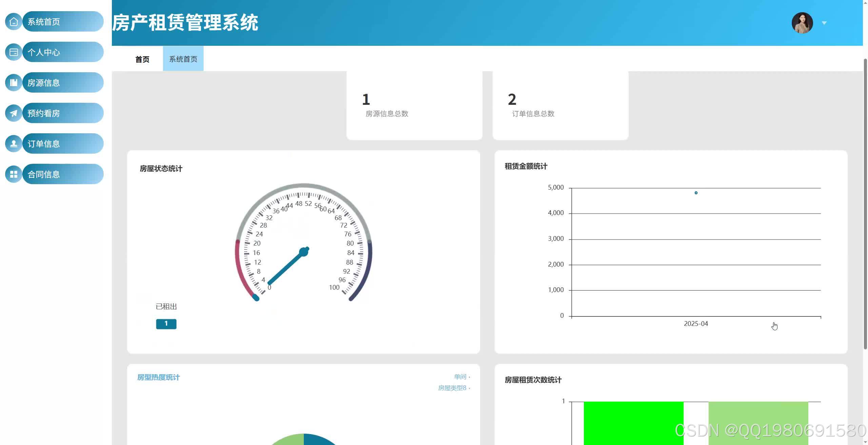The height and width of the screenshot is (445, 868).
Task: Click the 已租出 value badge showing 1
Action: [166, 324]
